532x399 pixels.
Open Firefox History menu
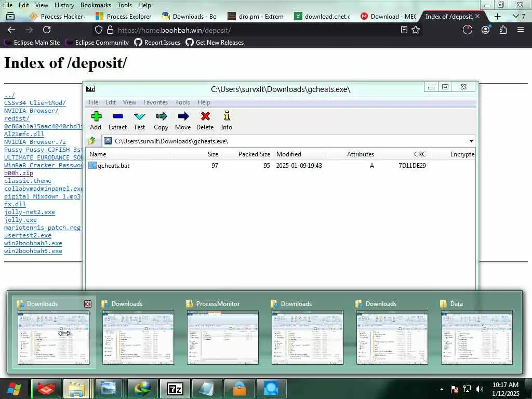64,5
